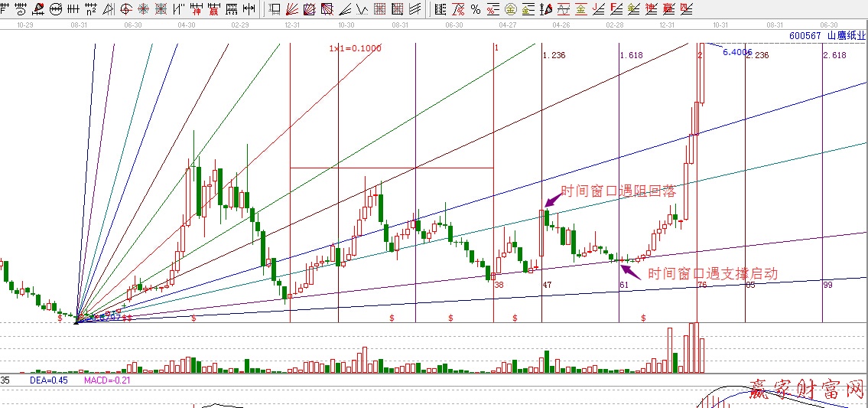Click the 时间窗口遇阻回落 annotation text
This screenshot has height=408, width=868.
pos(618,191)
